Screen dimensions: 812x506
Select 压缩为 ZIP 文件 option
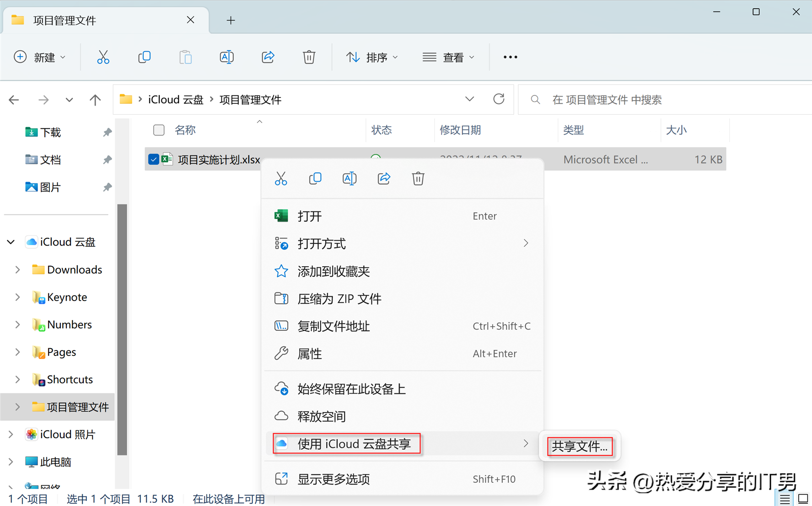(402, 299)
